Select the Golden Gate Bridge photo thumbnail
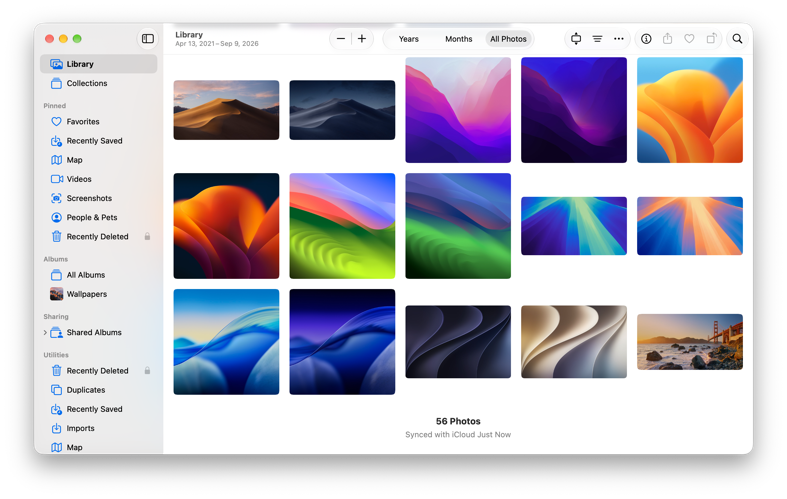The width and height of the screenshot is (787, 499). pos(690,342)
